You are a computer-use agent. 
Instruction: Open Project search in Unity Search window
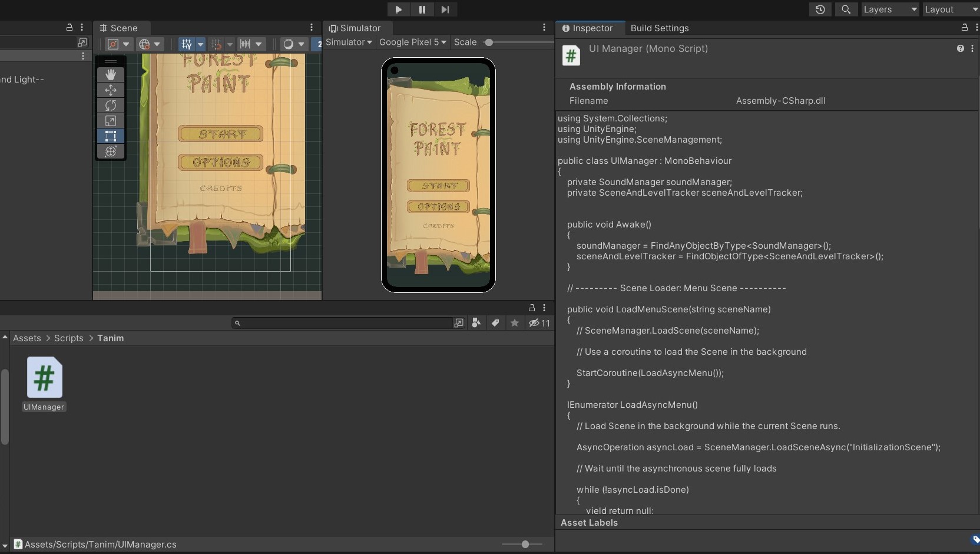click(x=459, y=323)
